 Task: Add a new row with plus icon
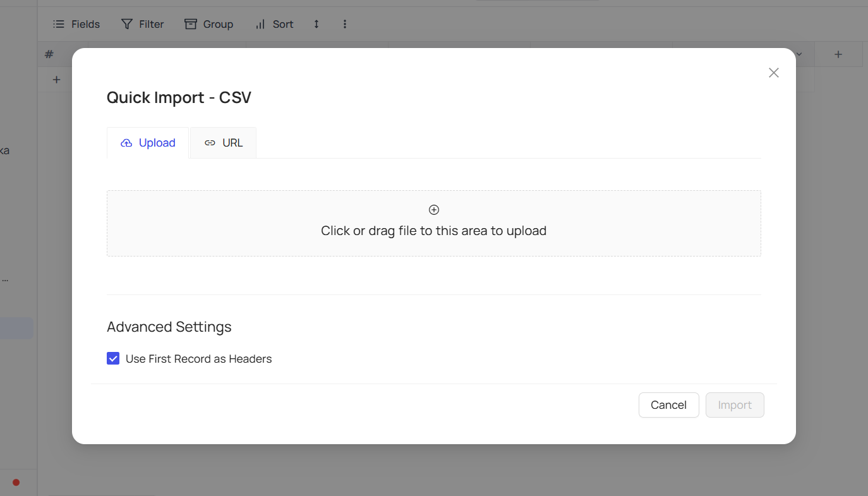56,80
